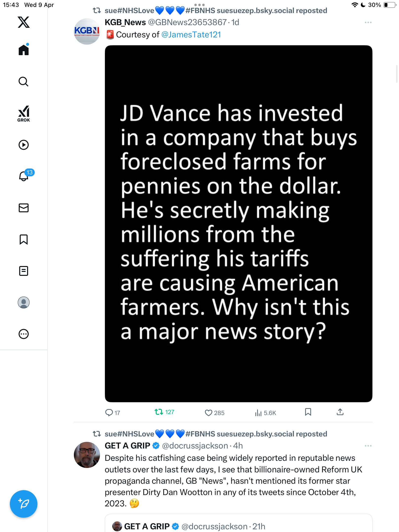Open the video play tab icon
This screenshot has height=532, width=399.
tap(24, 145)
